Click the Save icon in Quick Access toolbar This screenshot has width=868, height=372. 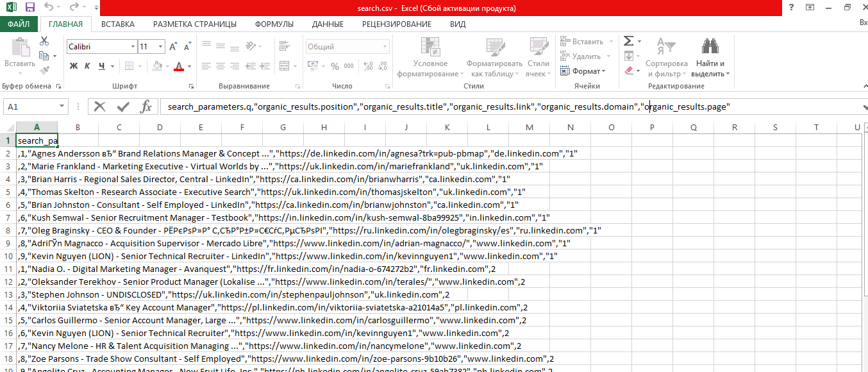28,7
